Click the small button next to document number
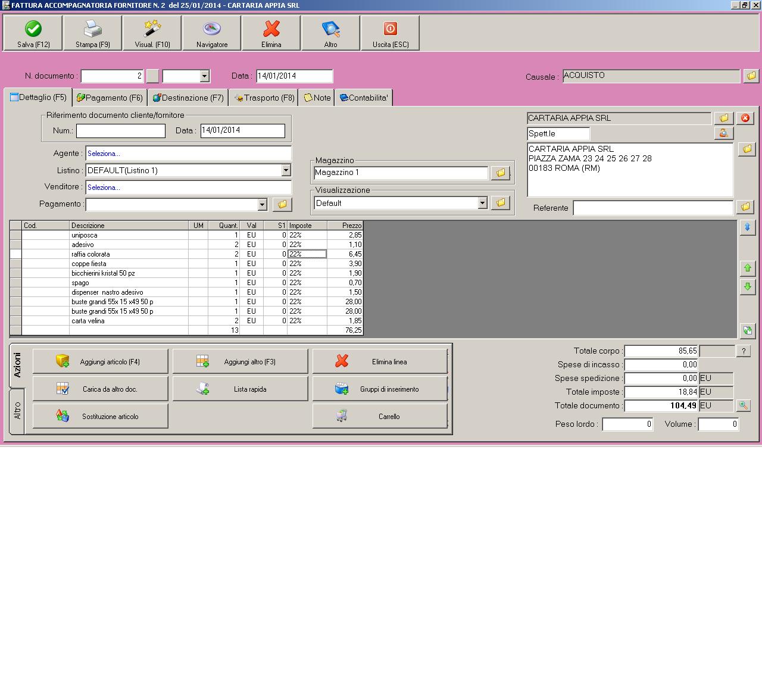Image resolution: width=762 pixels, height=700 pixels. 152,76
